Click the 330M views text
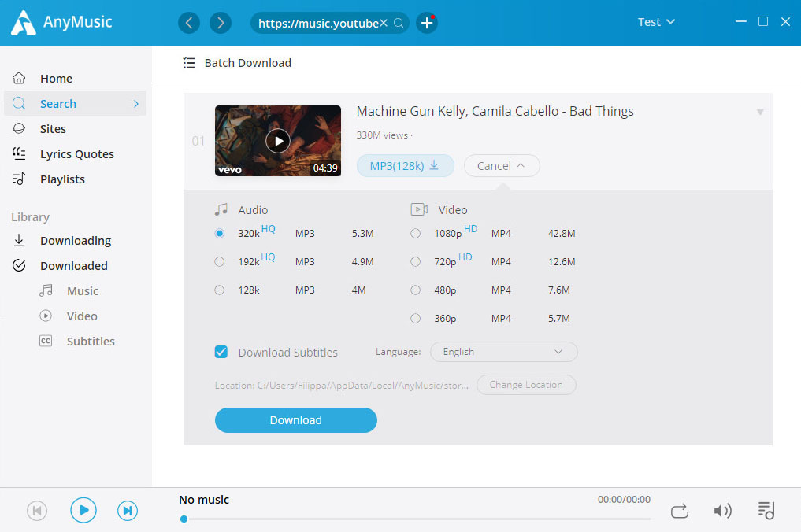The height and width of the screenshot is (532, 801). pos(383,135)
